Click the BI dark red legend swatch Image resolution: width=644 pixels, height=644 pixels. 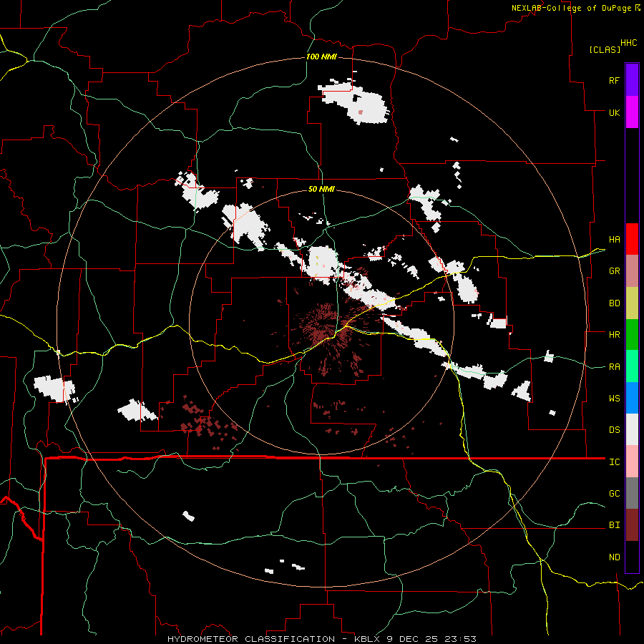pyautogui.click(x=632, y=525)
